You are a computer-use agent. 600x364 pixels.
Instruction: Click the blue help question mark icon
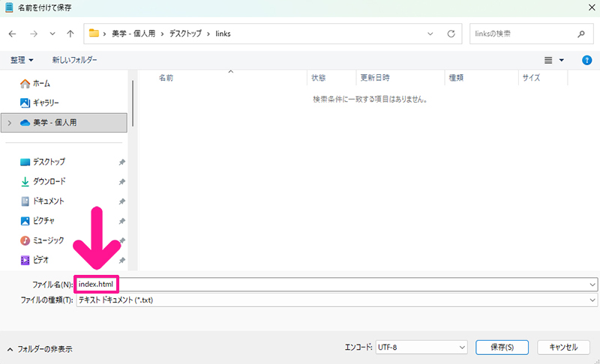(x=586, y=59)
